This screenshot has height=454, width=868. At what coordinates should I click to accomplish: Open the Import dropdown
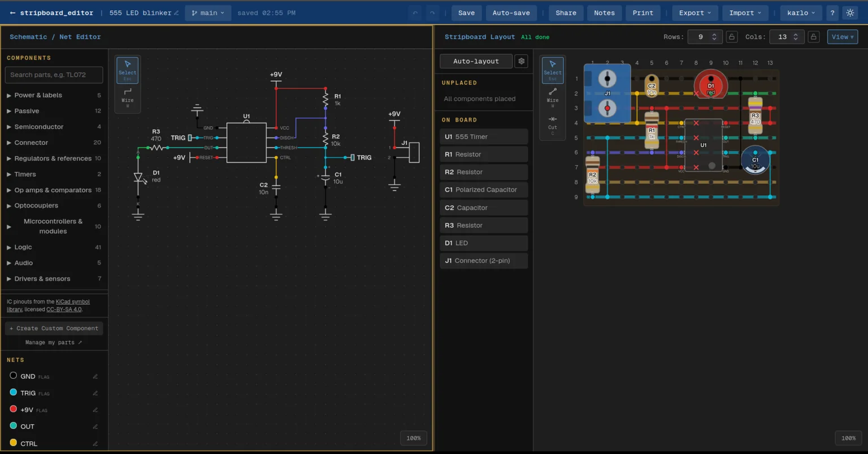[x=745, y=13]
